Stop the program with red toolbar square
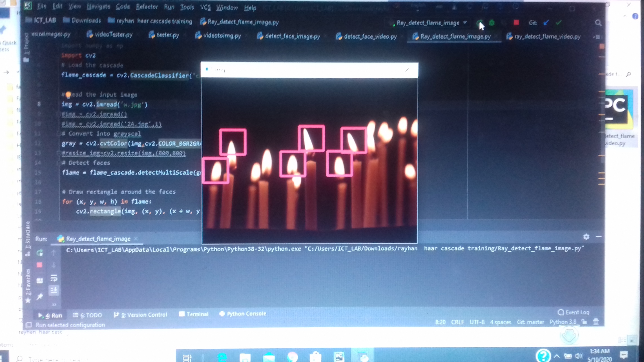The width and height of the screenshot is (644, 362). coord(516,23)
